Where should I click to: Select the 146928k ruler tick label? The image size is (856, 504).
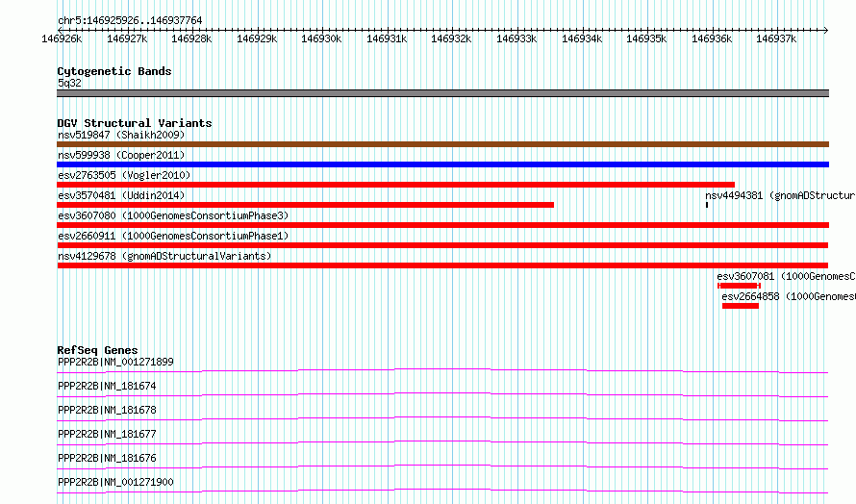point(191,38)
